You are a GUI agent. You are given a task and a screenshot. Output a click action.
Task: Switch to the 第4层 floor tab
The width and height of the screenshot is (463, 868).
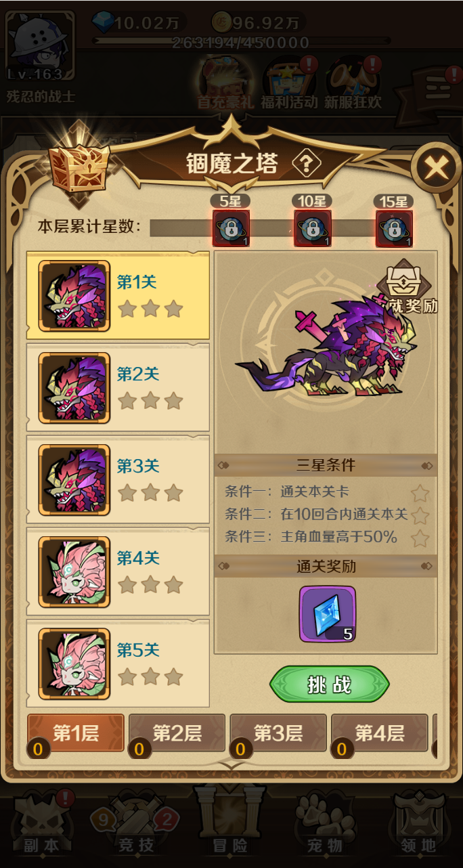coord(380,733)
